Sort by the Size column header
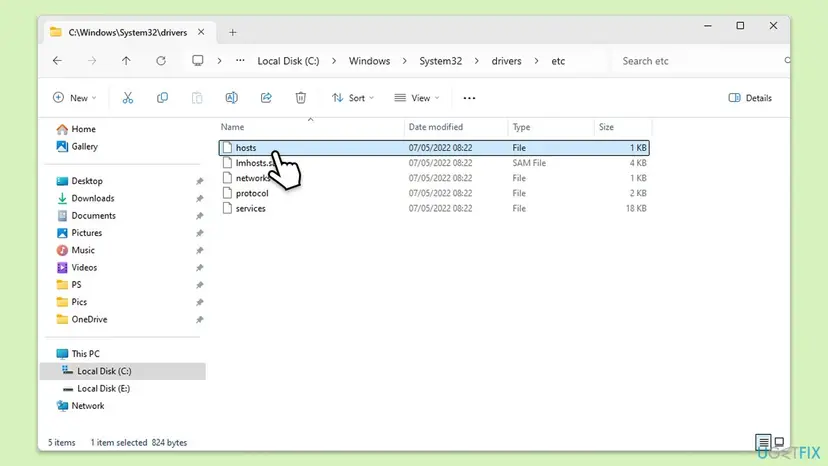 (623, 127)
